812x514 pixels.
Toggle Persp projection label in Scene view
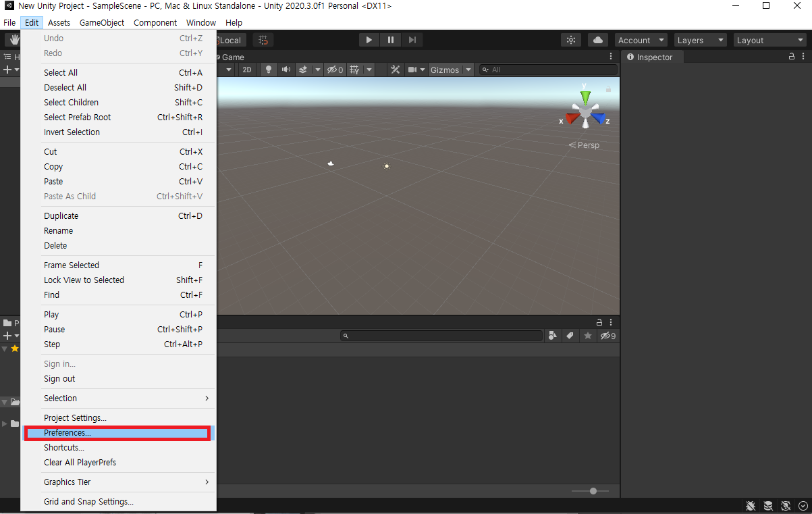click(584, 145)
